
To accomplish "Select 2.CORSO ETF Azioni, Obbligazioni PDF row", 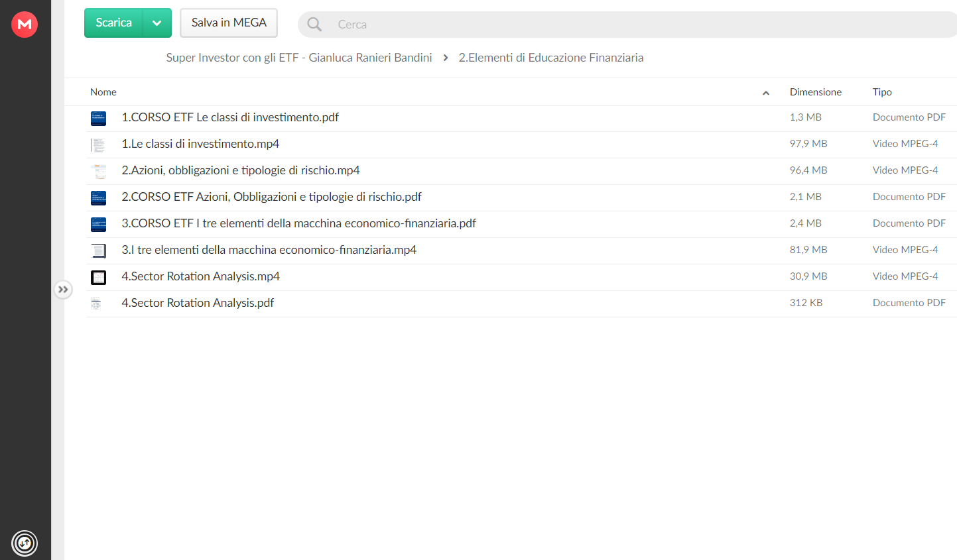I will click(x=521, y=197).
